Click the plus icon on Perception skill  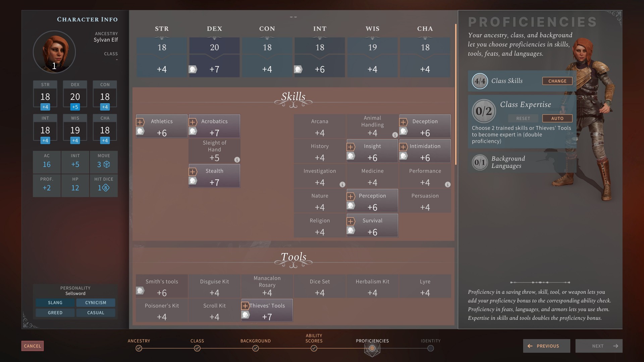point(351,197)
